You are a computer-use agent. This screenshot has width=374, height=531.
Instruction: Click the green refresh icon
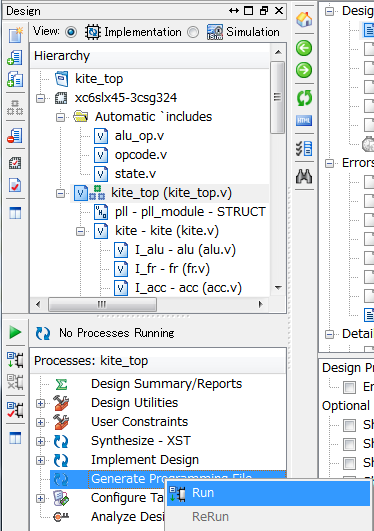(x=304, y=98)
